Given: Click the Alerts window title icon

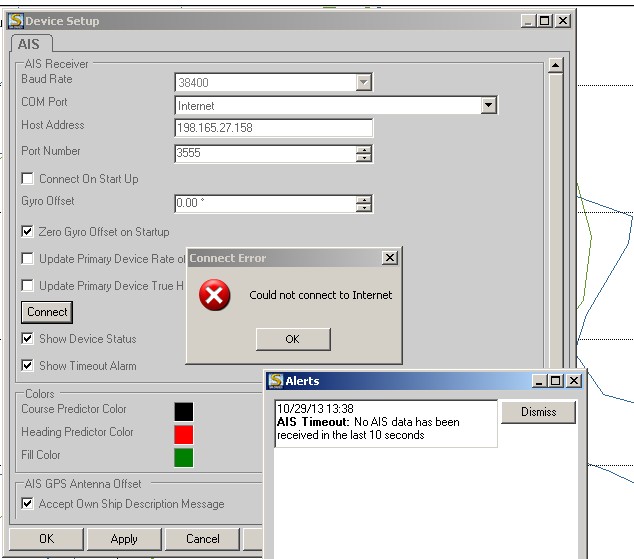Looking at the screenshot, I should [275, 381].
